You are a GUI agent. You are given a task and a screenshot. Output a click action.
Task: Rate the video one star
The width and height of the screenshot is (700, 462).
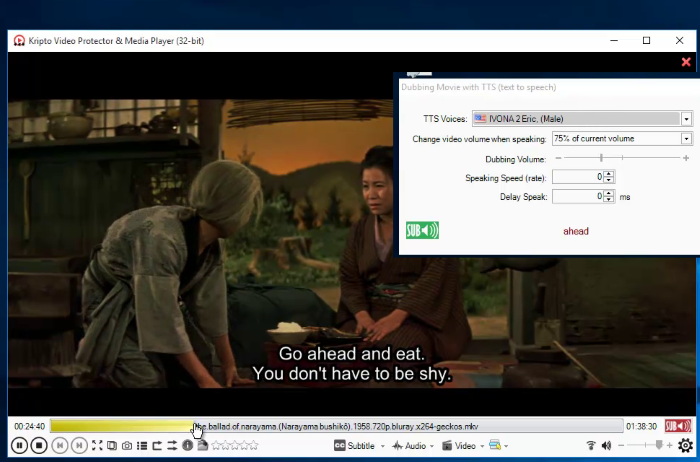pyautogui.click(x=216, y=445)
